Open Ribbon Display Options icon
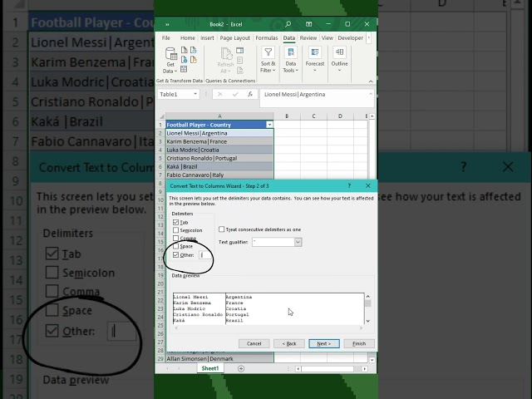This screenshot has width=532, height=399. 308,24
